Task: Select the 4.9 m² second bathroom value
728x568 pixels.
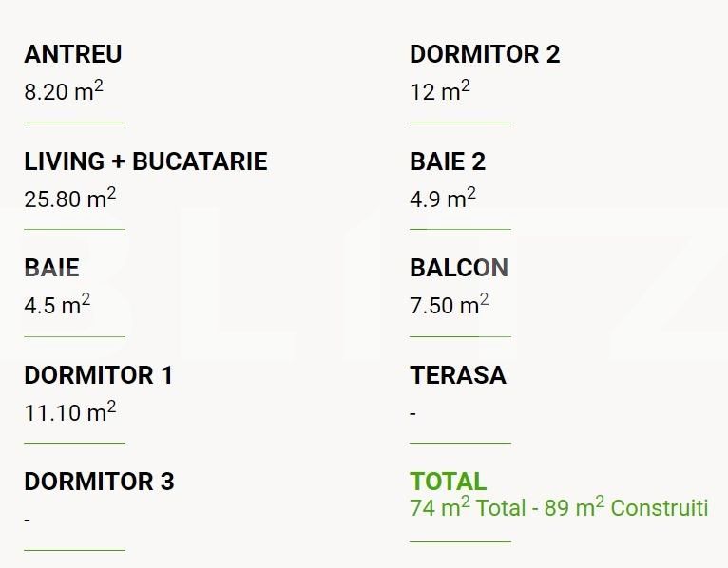Action: coord(443,199)
